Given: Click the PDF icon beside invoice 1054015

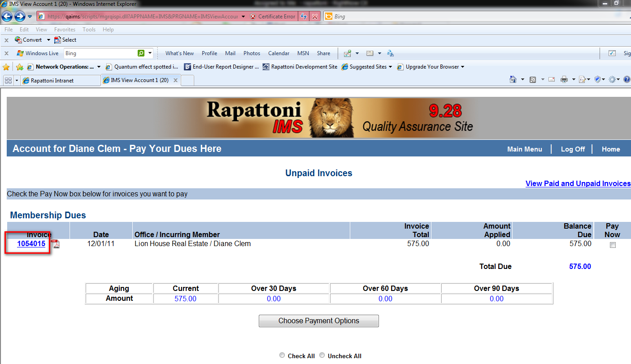Looking at the screenshot, I should 55,244.
